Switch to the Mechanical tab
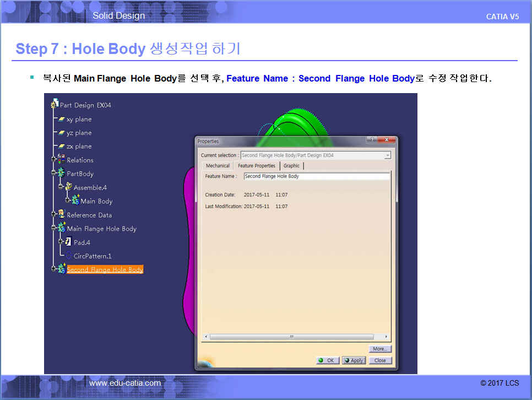 coord(218,166)
